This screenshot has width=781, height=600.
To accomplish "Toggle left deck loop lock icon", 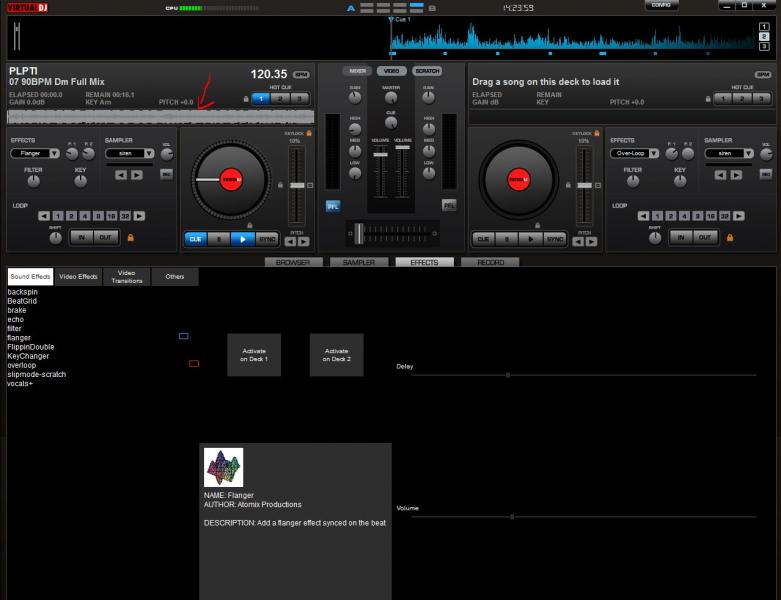I will 130,238.
